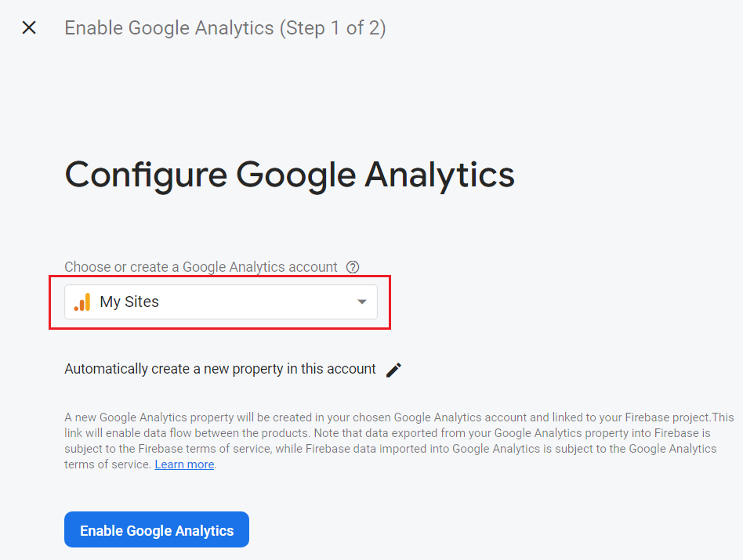This screenshot has height=560, width=743.
Task: Click the word Google in the heading
Action: tap(295, 174)
